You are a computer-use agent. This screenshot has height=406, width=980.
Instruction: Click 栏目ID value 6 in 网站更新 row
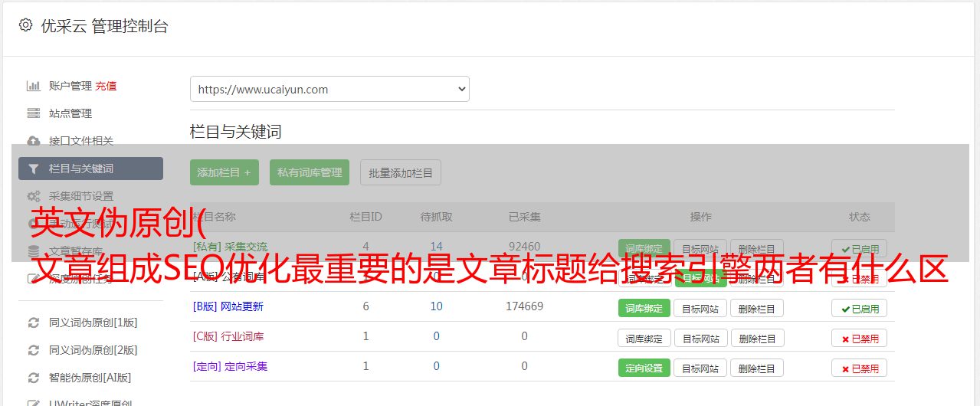(365, 306)
